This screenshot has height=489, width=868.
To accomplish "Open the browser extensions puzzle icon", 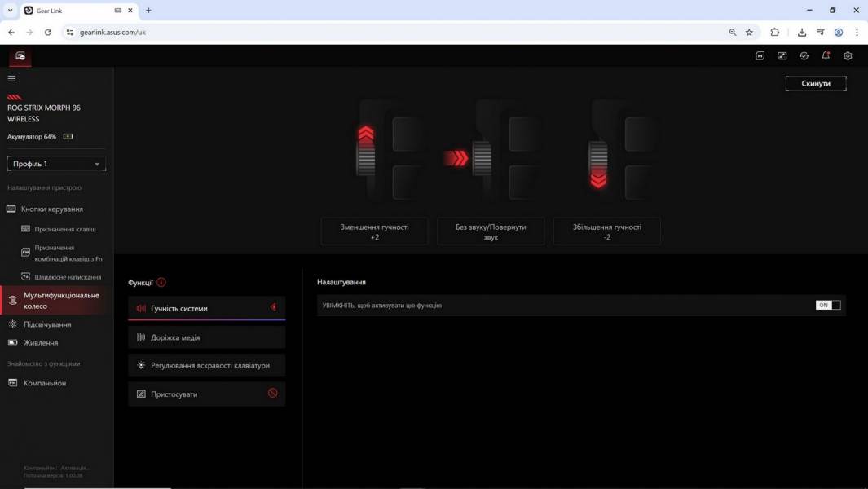I will 775,32.
